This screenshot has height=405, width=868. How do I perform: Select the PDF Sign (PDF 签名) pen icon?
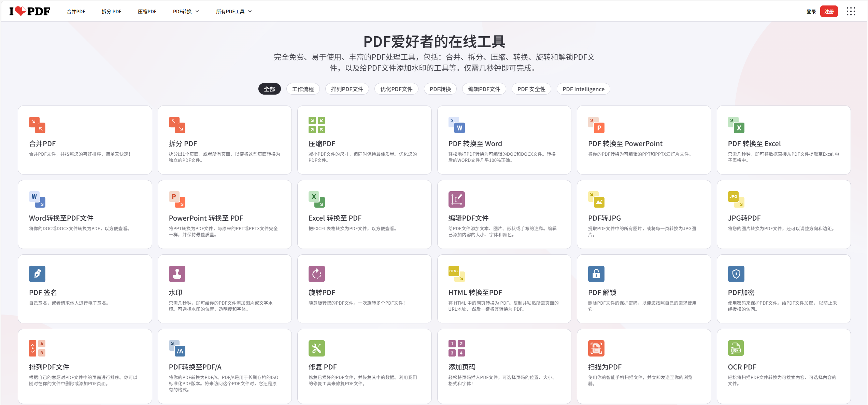37,274
